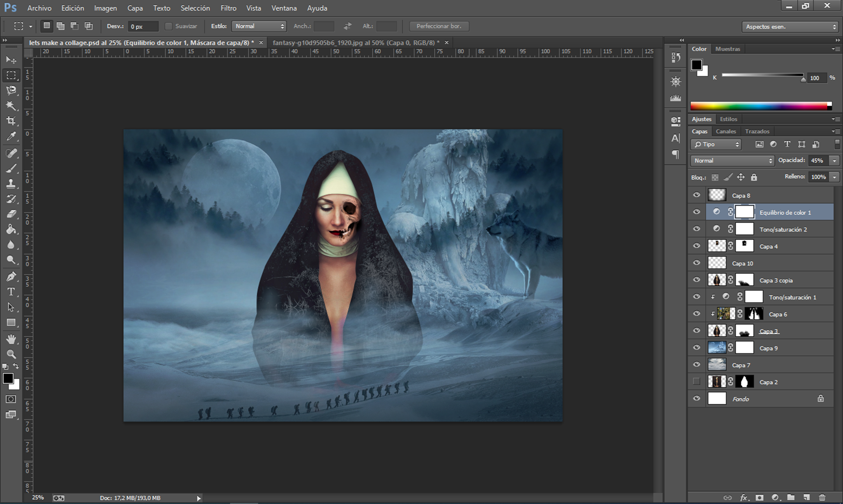Viewport: 843px width, 504px height.
Task: Select the Pen tool
Action: (11, 277)
